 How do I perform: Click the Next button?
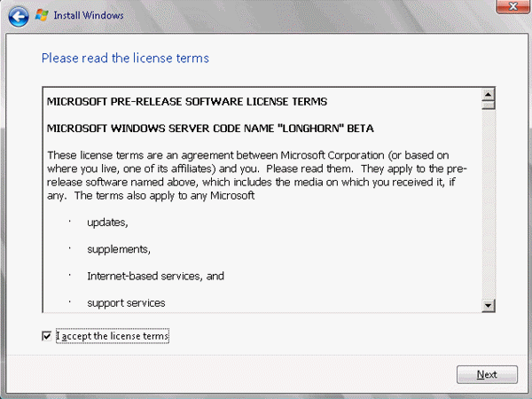coord(487,374)
